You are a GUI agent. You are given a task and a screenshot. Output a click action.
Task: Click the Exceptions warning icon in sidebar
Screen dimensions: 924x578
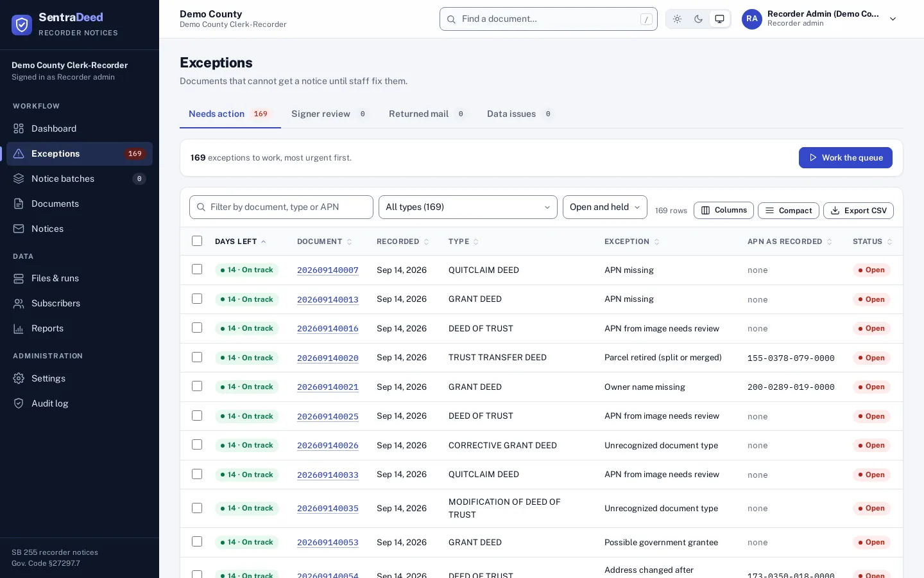pyautogui.click(x=19, y=153)
